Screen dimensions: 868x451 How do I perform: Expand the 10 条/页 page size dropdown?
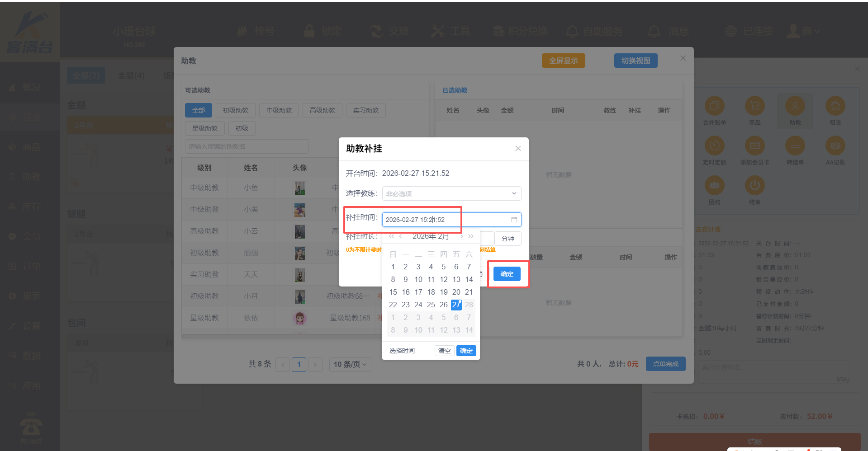(350, 364)
